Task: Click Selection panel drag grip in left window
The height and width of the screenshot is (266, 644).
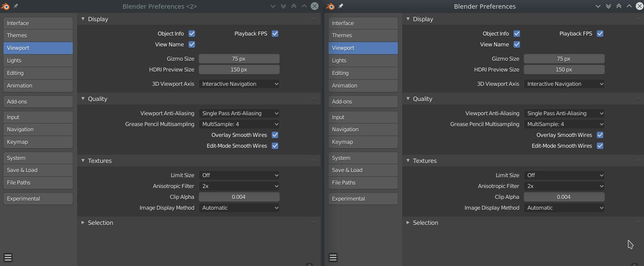Action: pyautogui.click(x=314, y=223)
